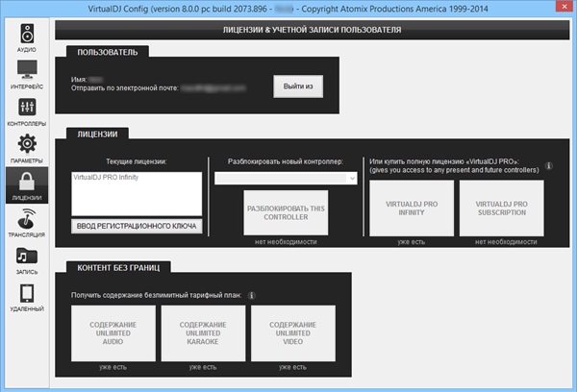The image size is (577, 392).
Task: Select the UNLIMITED KARAOKE content button
Action: (203, 332)
